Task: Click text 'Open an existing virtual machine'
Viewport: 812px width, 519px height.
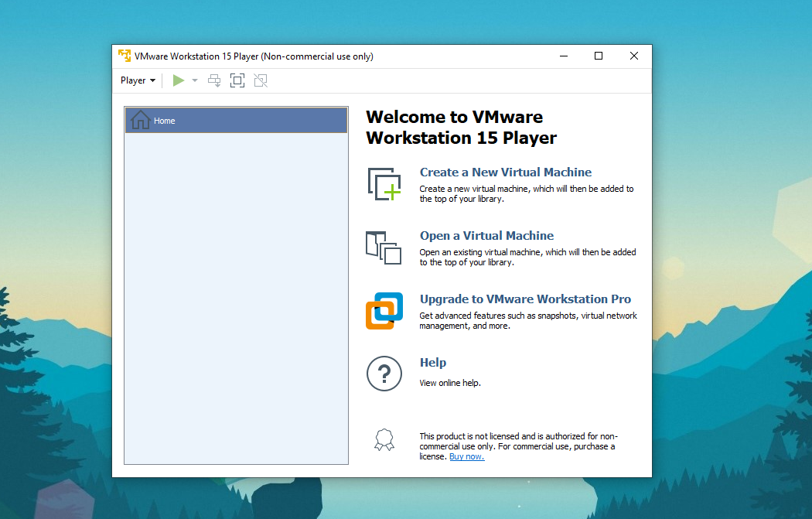Action: pyautogui.click(x=480, y=252)
